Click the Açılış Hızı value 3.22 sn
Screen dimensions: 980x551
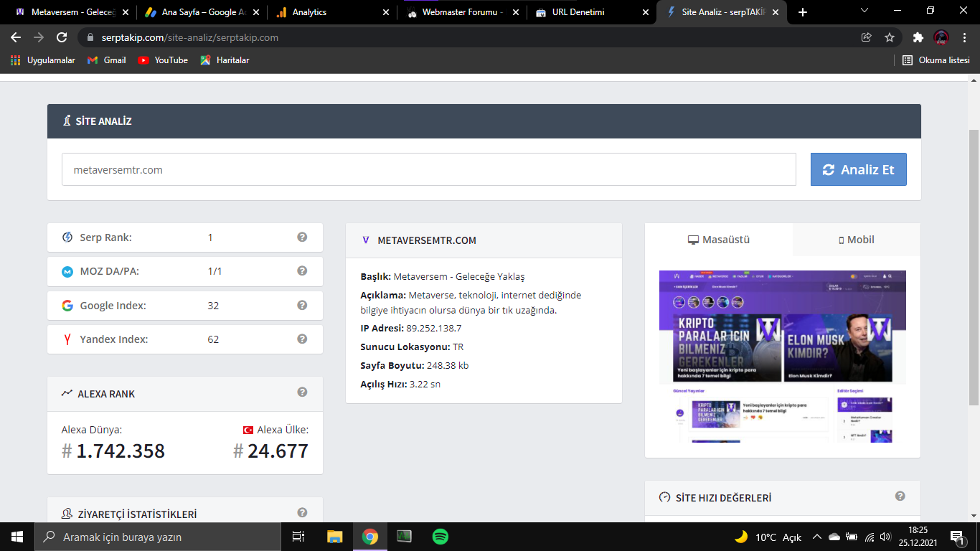click(x=425, y=384)
